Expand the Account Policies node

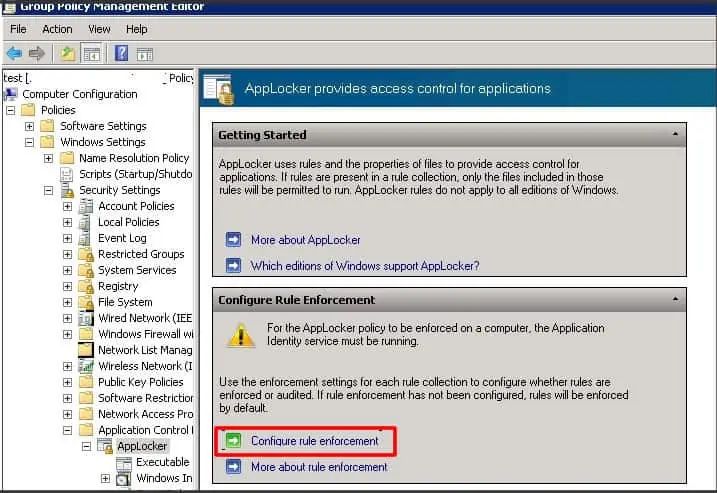pyautogui.click(x=67, y=206)
